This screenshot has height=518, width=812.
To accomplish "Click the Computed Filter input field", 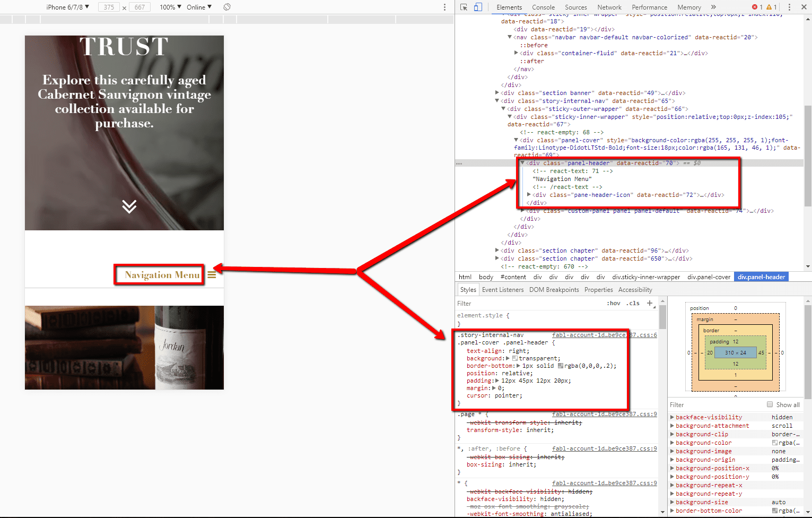I will coord(716,405).
